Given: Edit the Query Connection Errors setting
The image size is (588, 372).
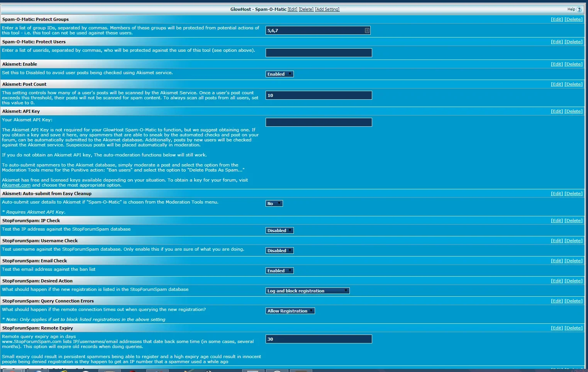Looking at the screenshot, I should [x=557, y=301].
